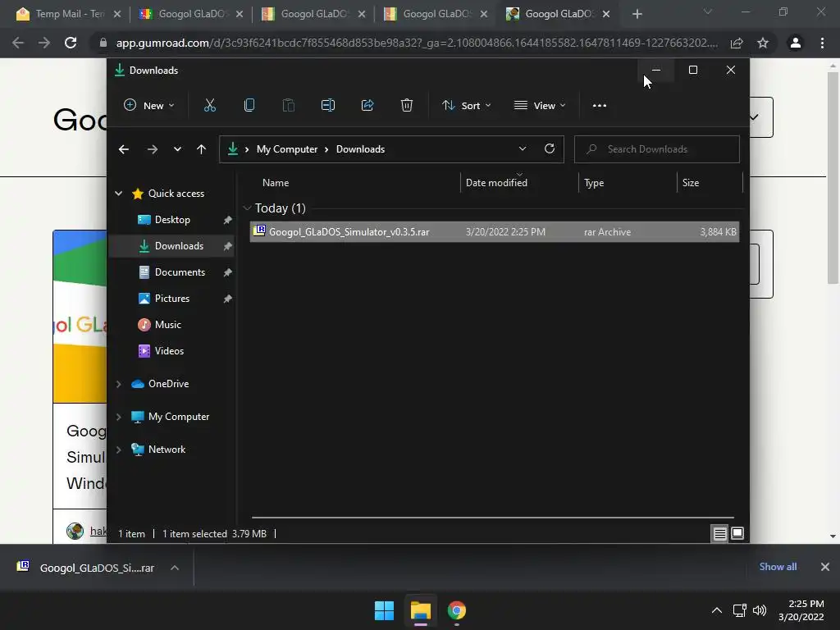The image size is (840, 630).
Task: Go forward with Explorer's forward arrow
Action: tap(153, 149)
